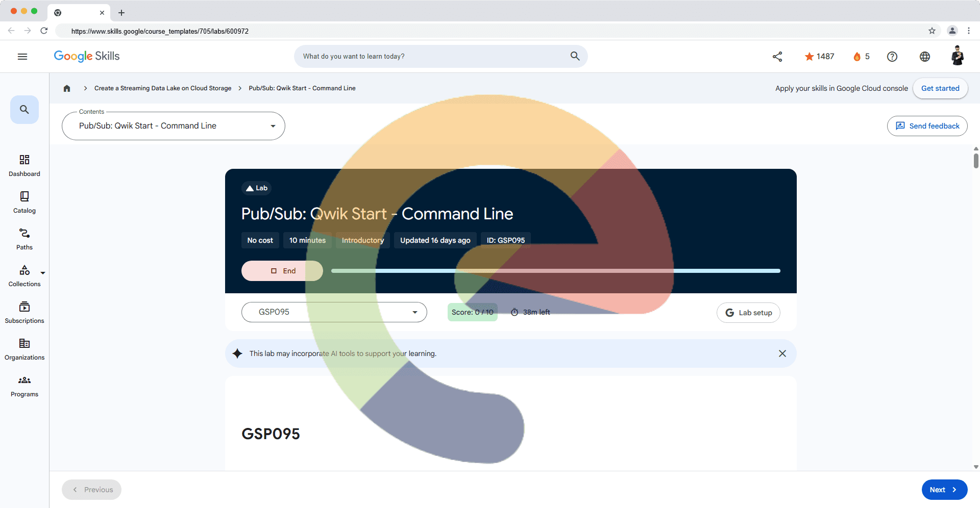Click the 'Introductory' tag
Image resolution: width=980 pixels, height=508 pixels.
pyautogui.click(x=363, y=240)
